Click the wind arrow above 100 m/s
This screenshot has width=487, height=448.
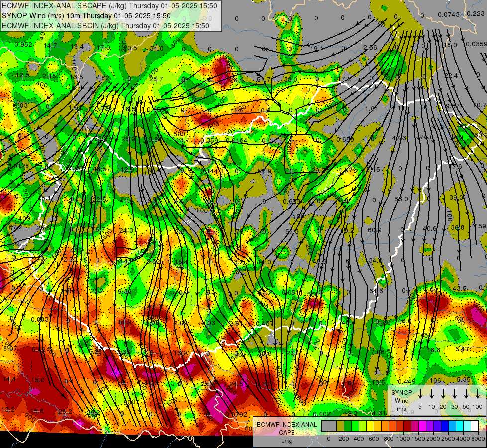(x=478, y=394)
